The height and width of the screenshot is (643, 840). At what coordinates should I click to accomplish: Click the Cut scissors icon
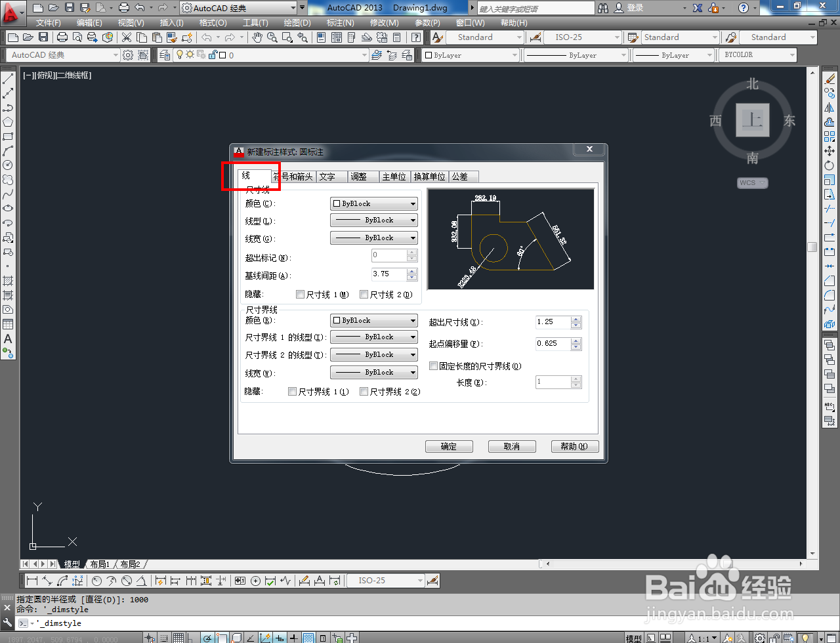(127, 37)
